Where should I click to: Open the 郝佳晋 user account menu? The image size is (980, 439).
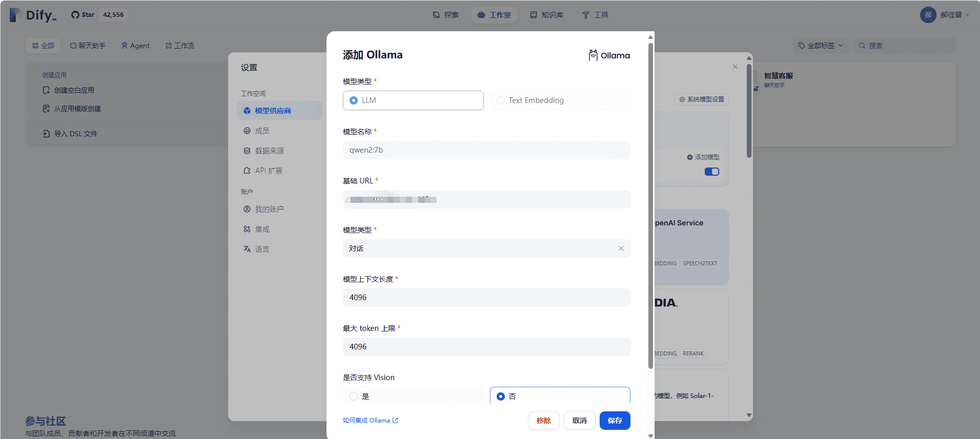pos(945,15)
